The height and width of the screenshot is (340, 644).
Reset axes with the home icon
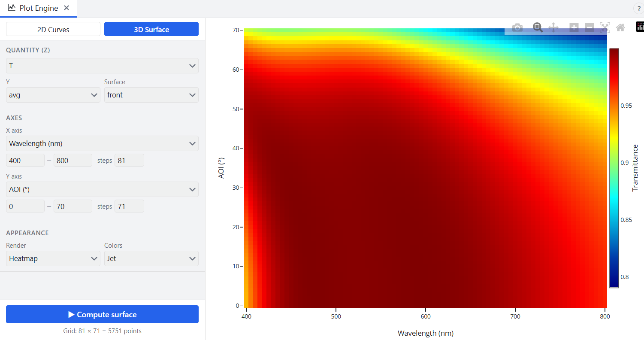(x=620, y=28)
